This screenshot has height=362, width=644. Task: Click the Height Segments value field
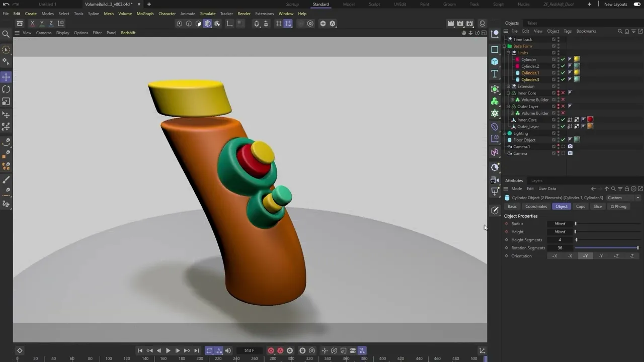[x=560, y=240]
